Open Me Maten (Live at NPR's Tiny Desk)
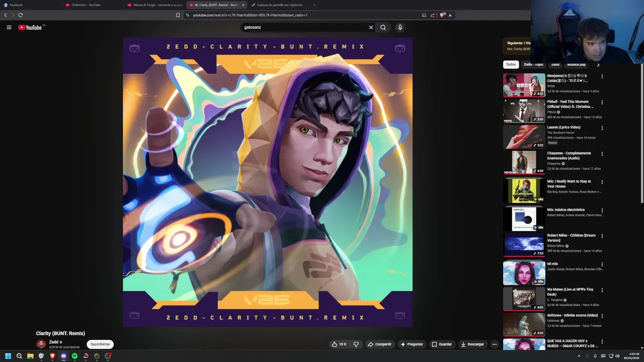The width and height of the screenshot is (644, 362). pyautogui.click(x=570, y=292)
